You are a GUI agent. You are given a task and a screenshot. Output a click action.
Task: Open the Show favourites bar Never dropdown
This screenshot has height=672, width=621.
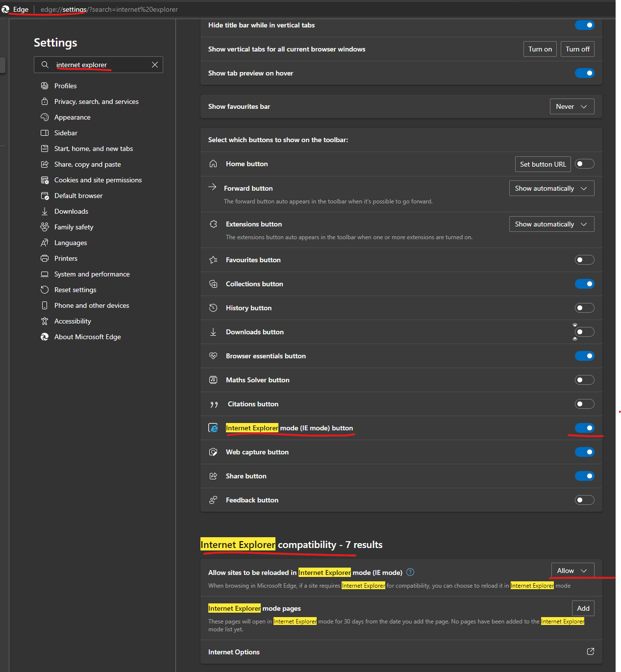pos(572,106)
